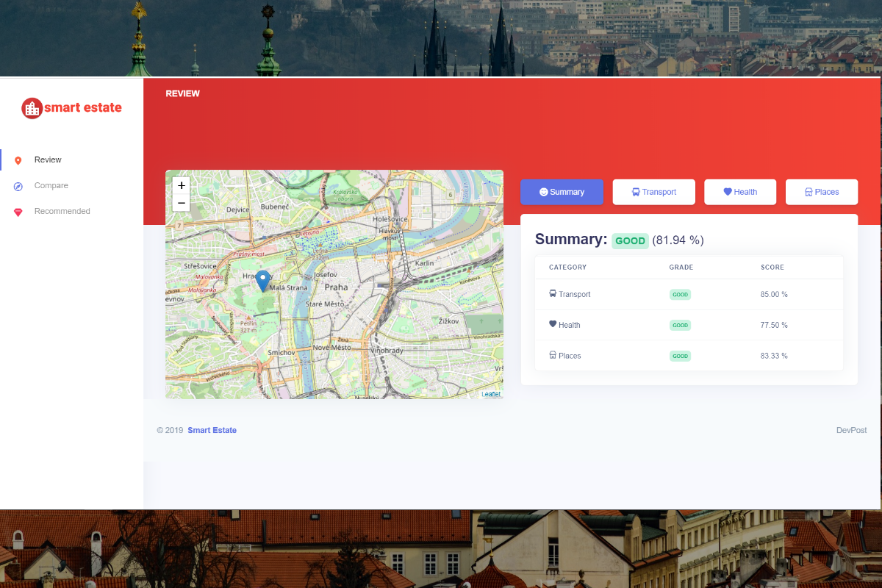Click the Josefov label on the map
The width and height of the screenshot is (882, 588).
(x=325, y=274)
